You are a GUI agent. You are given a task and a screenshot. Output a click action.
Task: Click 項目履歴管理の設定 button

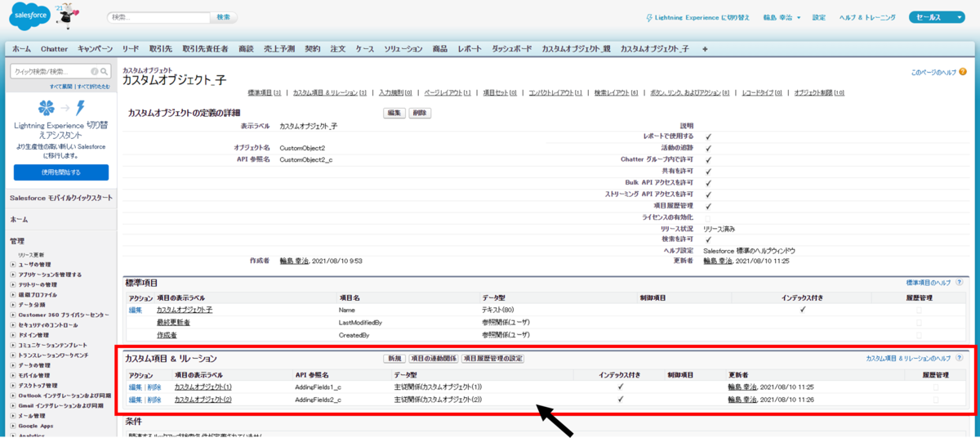coord(492,358)
